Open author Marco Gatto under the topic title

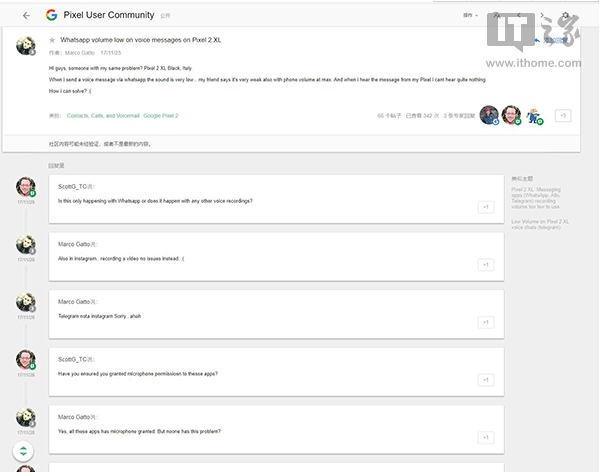(80, 53)
